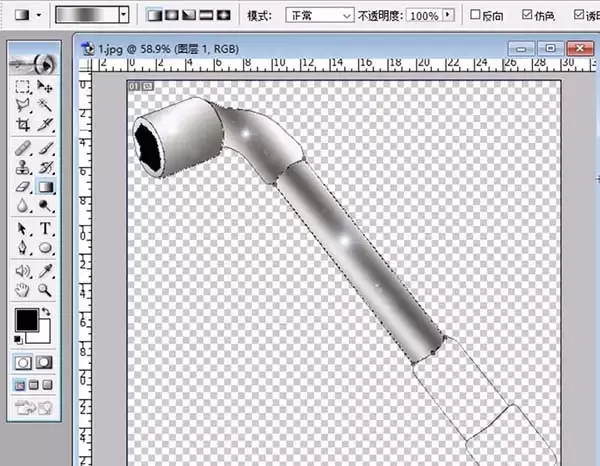The height and width of the screenshot is (466, 600).
Task: Select the Eyedropper tool
Action: tap(45, 271)
